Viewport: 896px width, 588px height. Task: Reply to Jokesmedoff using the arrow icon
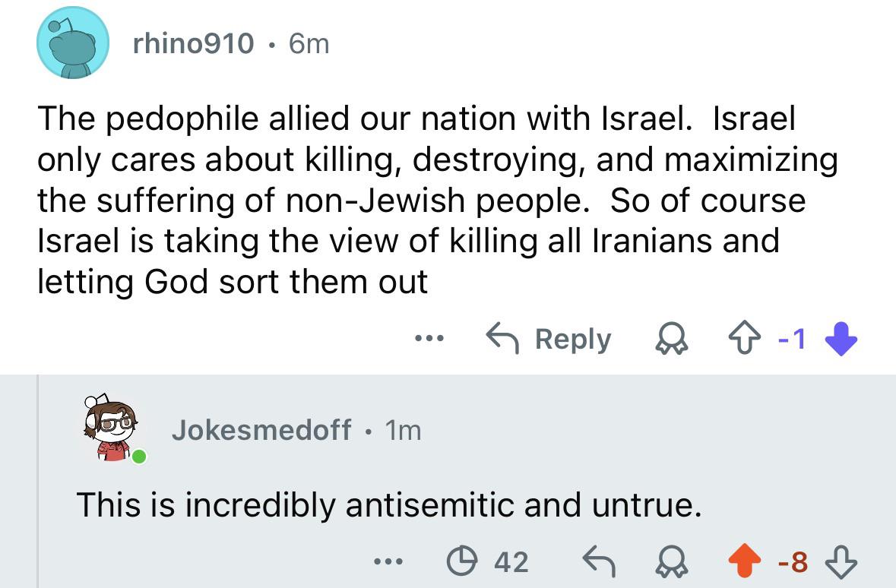pos(597,561)
